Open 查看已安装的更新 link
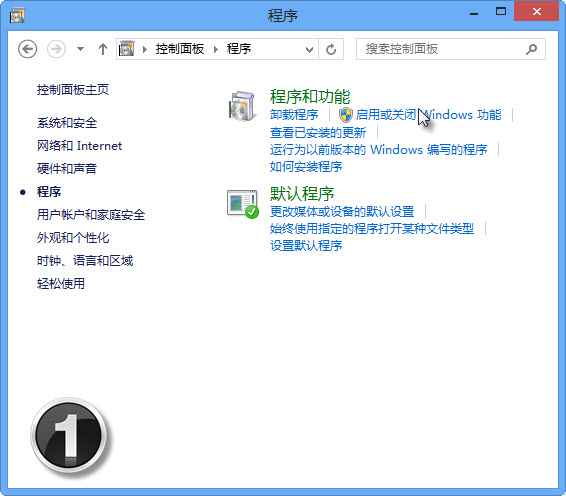The width and height of the screenshot is (566, 496). pos(318,132)
